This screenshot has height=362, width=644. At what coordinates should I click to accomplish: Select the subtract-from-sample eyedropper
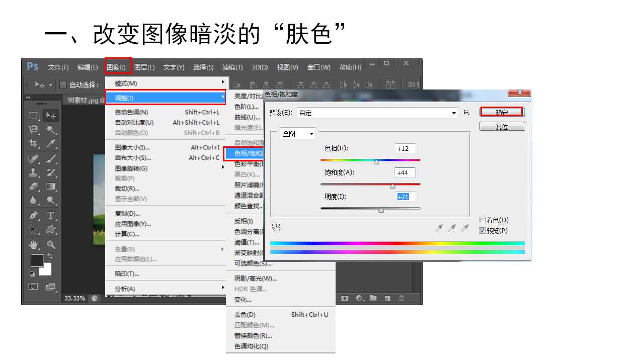point(465,228)
